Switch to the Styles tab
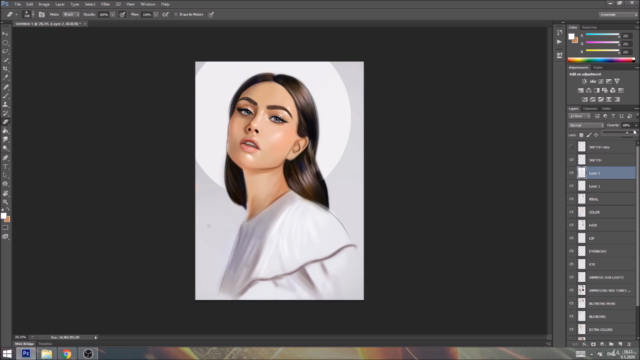 [x=598, y=67]
